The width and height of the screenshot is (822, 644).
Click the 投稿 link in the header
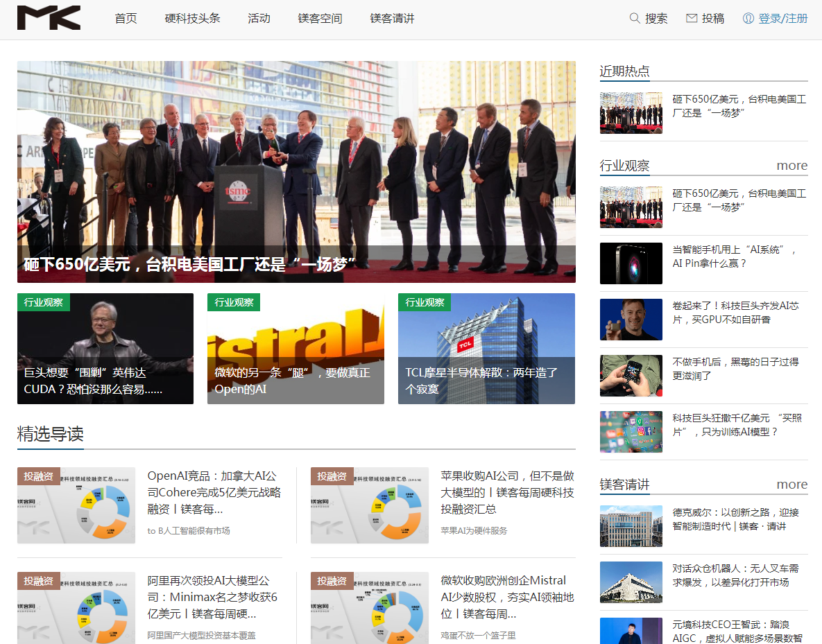click(x=713, y=18)
